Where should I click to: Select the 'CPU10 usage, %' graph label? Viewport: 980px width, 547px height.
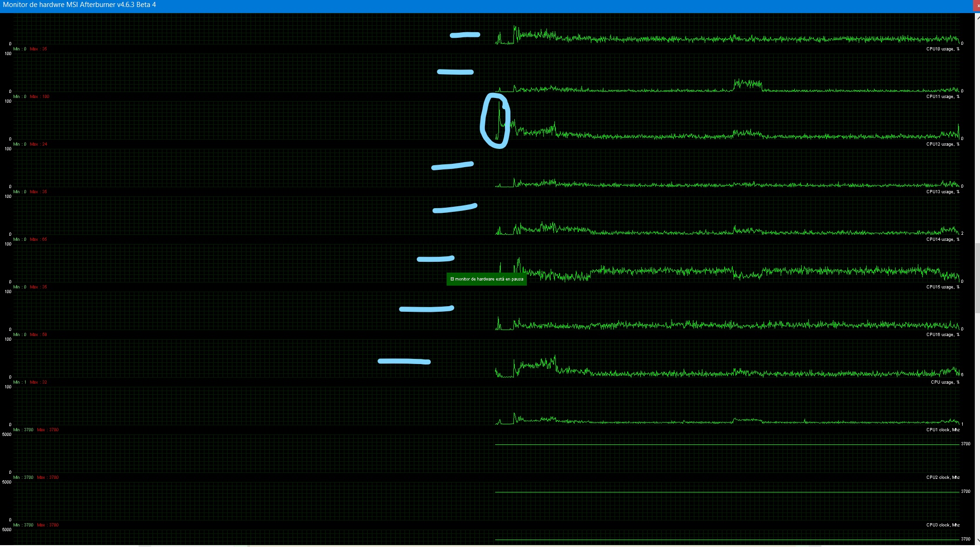943,49
